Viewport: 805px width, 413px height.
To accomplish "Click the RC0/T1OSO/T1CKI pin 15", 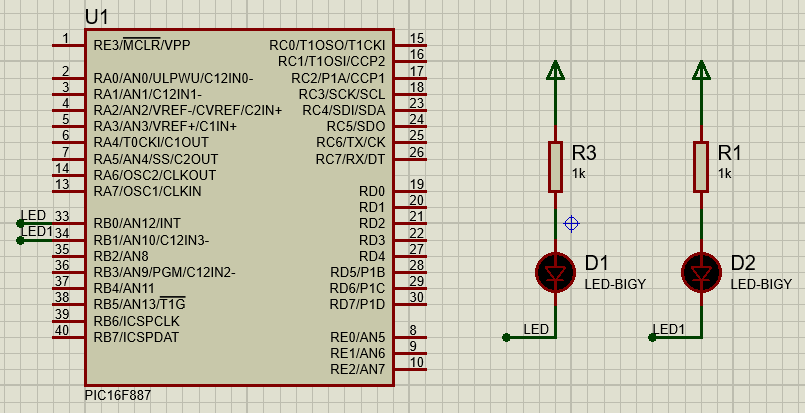I will pyautogui.click(x=411, y=45).
